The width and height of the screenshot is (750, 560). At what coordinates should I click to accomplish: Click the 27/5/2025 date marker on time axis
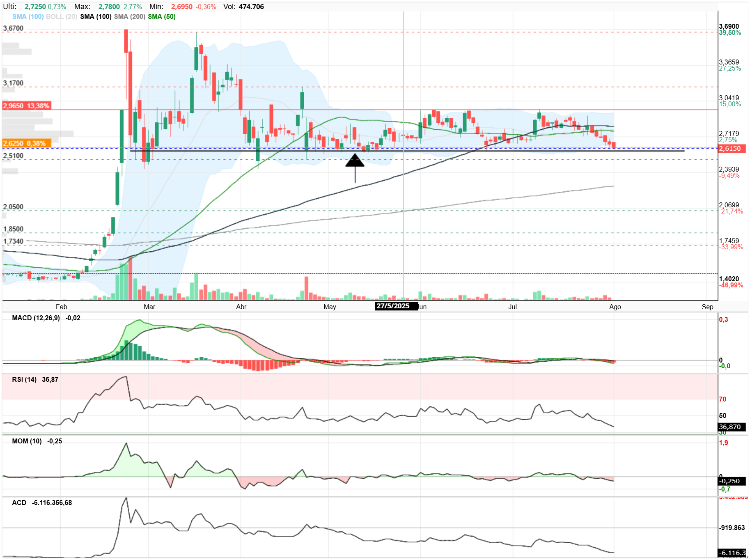pos(396,306)
